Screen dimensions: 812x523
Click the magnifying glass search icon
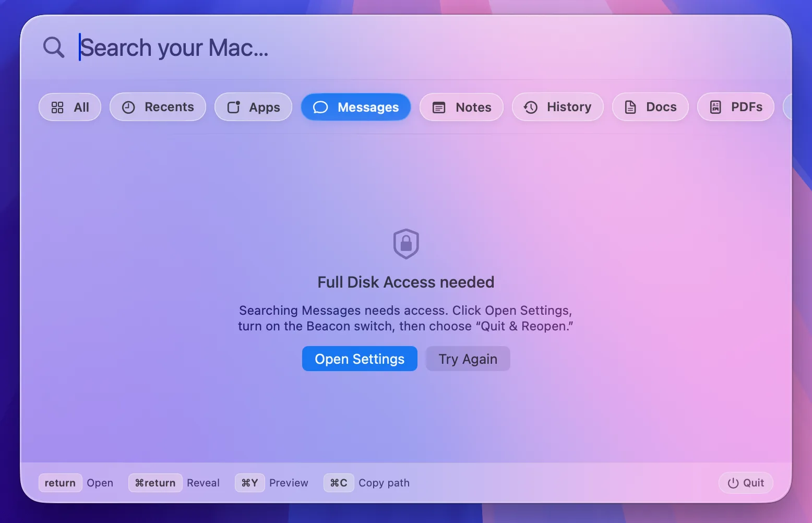[54, 47]
